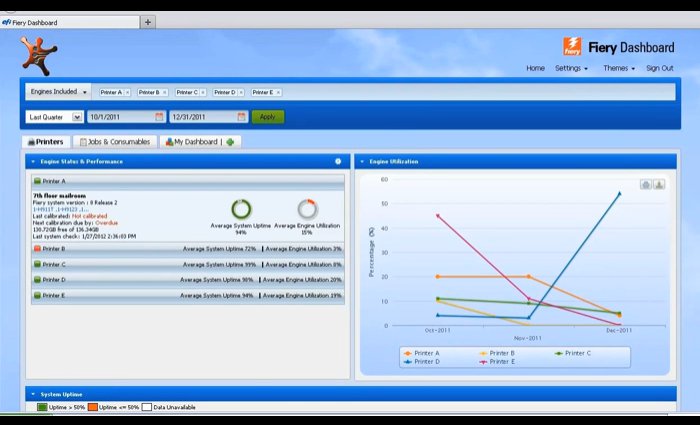Switch to the Printers tab
This screenshot has width=700, height=425.
point(46,142)
